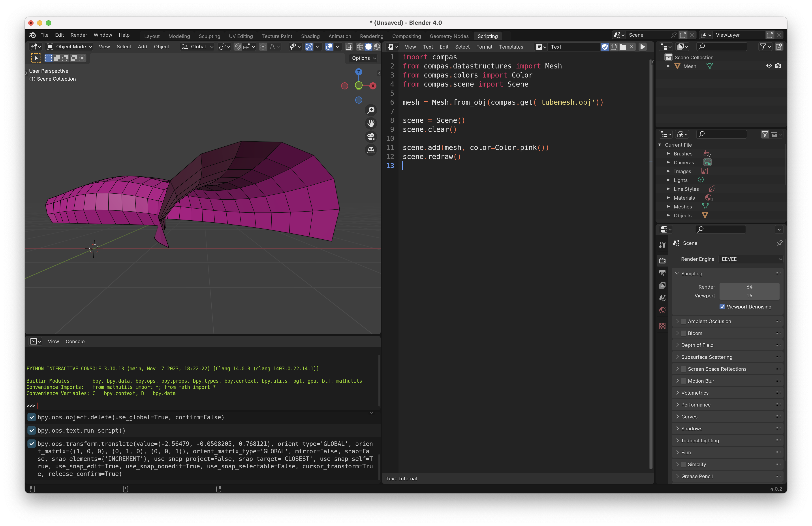The height and width of the screenshot is (526, 812).
Task: Open the Templates menu in the text editor
Action: click(x=511, y=47)
